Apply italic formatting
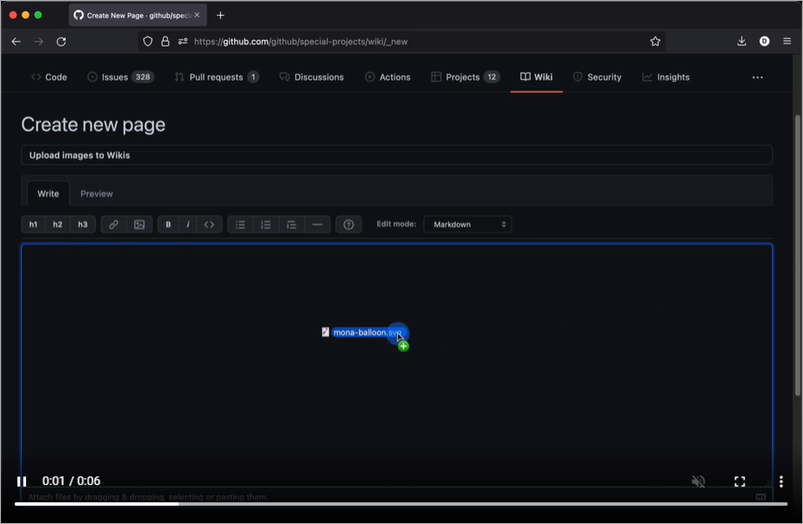 click(x=188, y=224)
